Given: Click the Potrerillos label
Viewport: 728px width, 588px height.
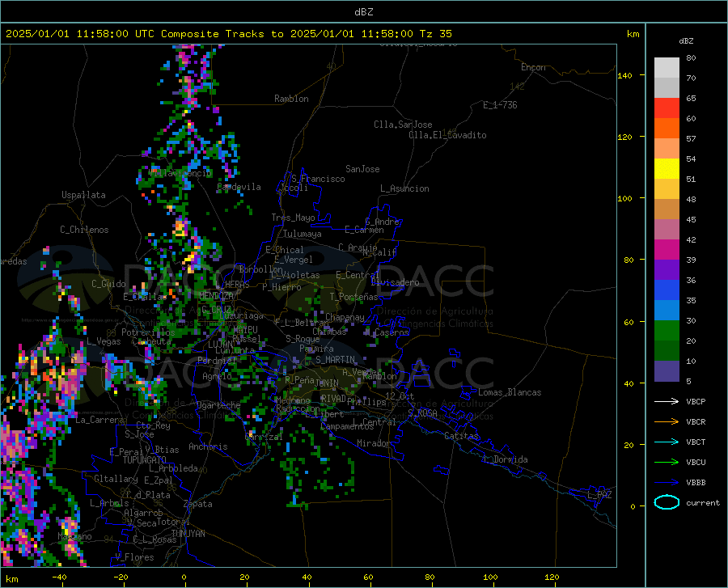Looking at the screenshot, I should pyautogui.click(x=148, y=332).
